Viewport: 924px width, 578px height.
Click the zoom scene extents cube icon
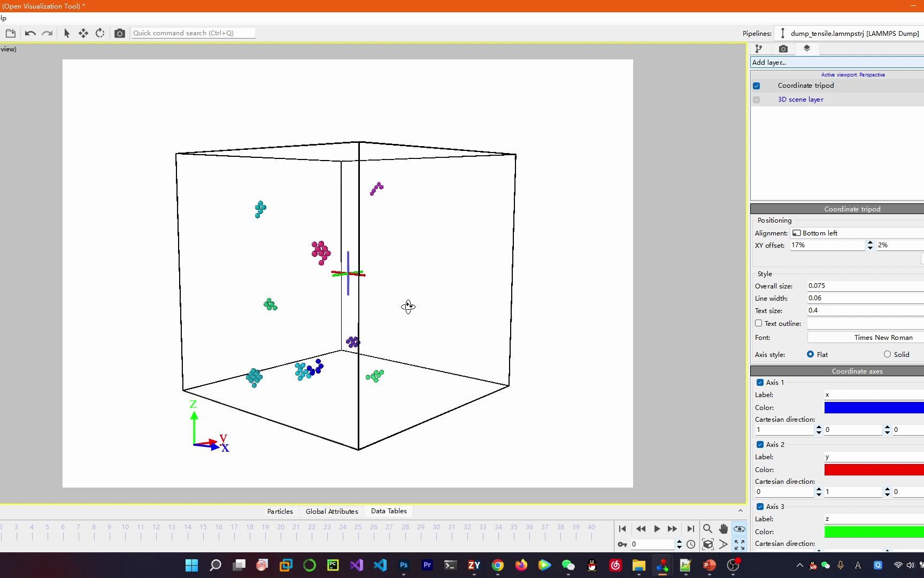tap(707, 545)
